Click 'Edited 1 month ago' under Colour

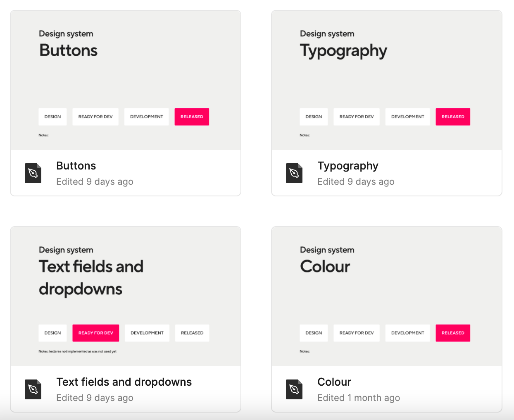[359, 398]
